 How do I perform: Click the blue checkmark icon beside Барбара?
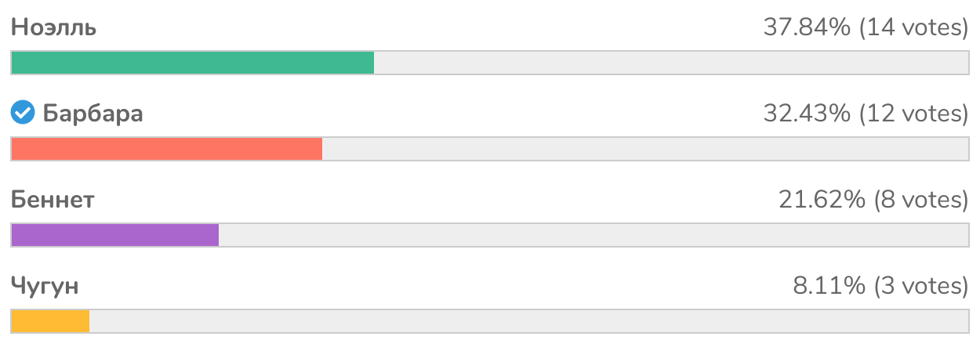click(23, 114)
